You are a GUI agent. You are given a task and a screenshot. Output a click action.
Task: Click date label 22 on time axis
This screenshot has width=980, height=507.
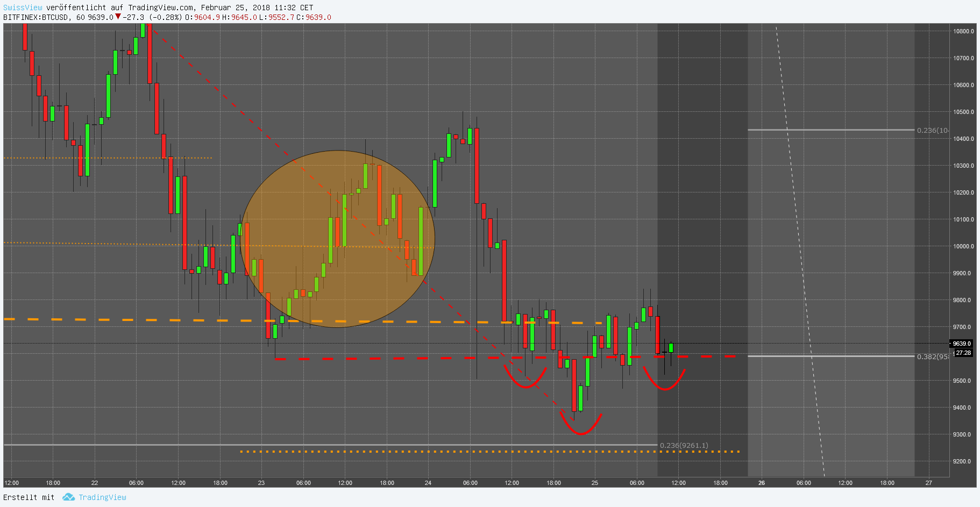pos(95,483)
